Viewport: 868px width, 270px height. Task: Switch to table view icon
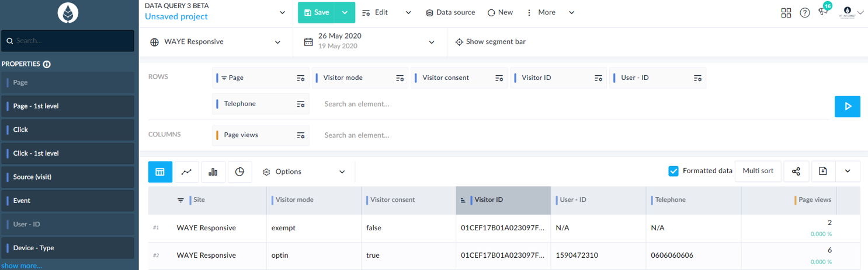160,171
